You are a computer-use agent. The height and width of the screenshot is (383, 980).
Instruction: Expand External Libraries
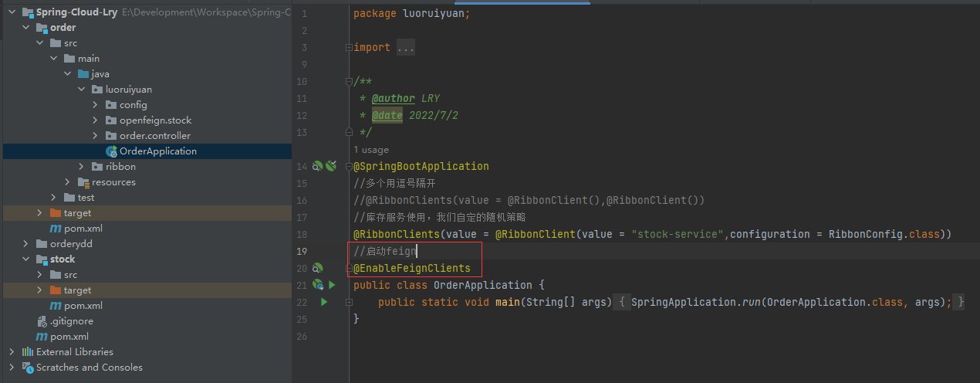pos(12,352)
